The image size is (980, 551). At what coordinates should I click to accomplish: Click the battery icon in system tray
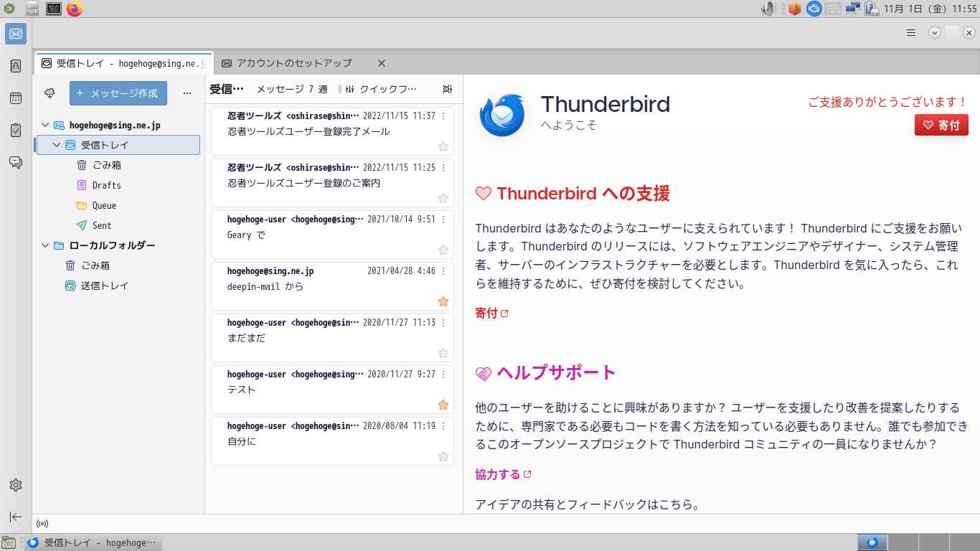(x=872, y=9)
